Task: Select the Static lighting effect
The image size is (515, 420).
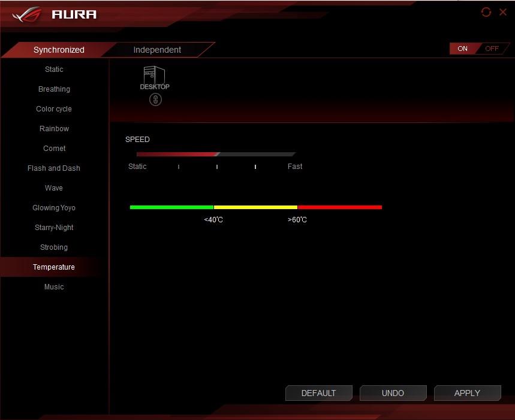Action: pyautogui.click(x=54, y=70)
